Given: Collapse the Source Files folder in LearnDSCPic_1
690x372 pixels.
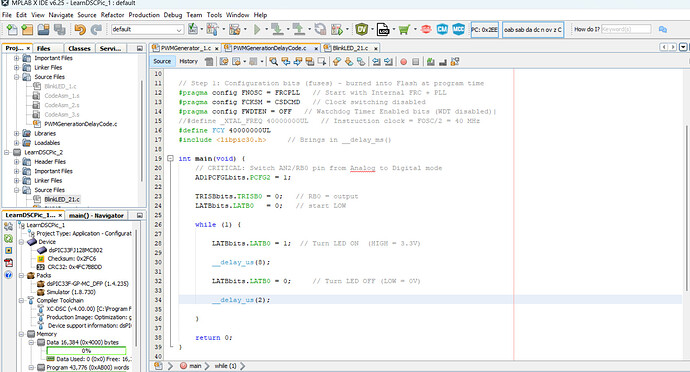Looking at the screenshot, I should click(17, 77).
